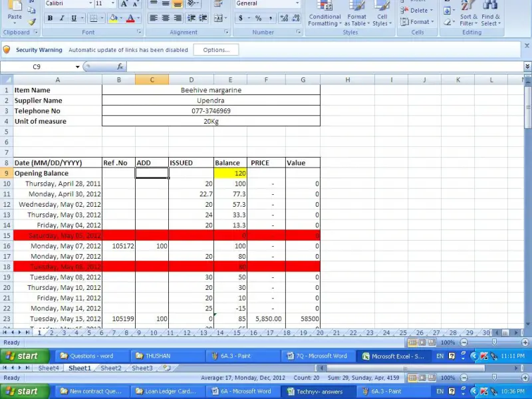Open the General number format dropdown

click(297, 3)
